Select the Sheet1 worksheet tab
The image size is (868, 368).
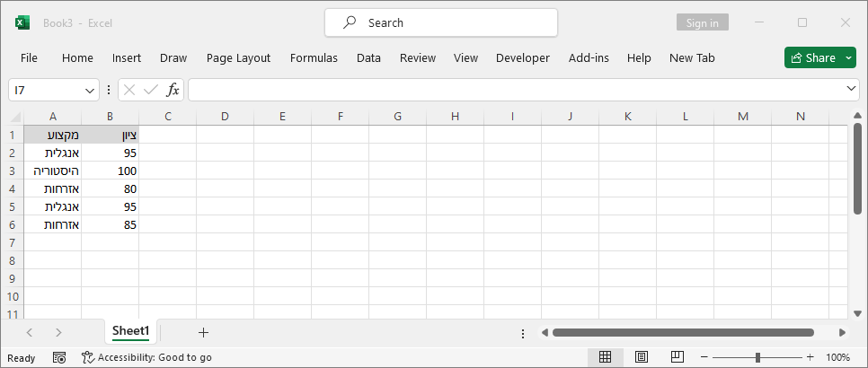[x=130, y=331]
